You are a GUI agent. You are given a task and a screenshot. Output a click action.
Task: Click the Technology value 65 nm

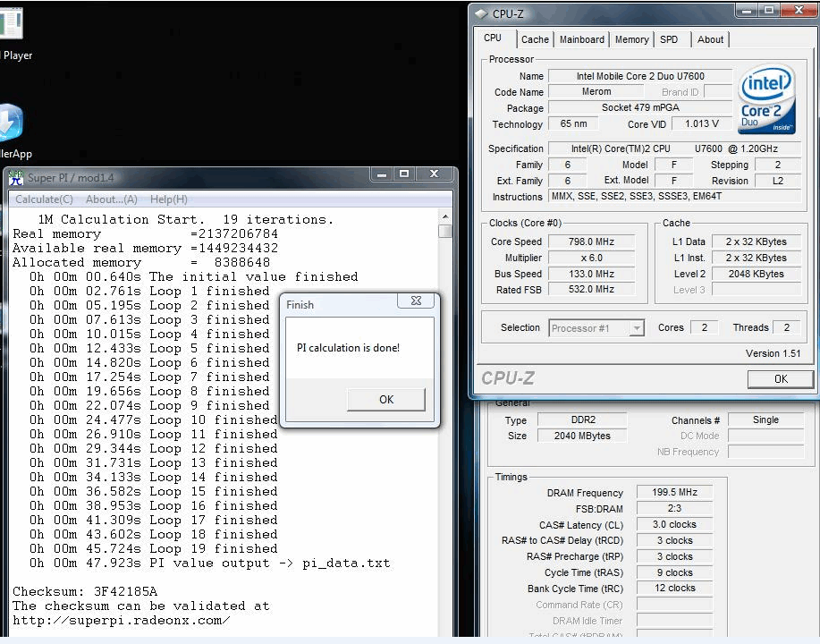[x=573, y=124]
